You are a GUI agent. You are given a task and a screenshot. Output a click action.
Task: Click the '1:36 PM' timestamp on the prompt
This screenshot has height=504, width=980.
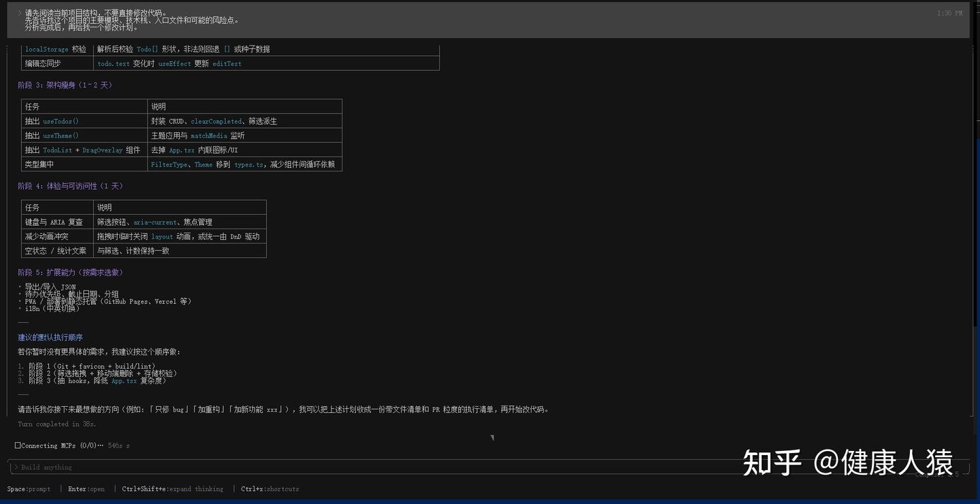pos(949,13)
